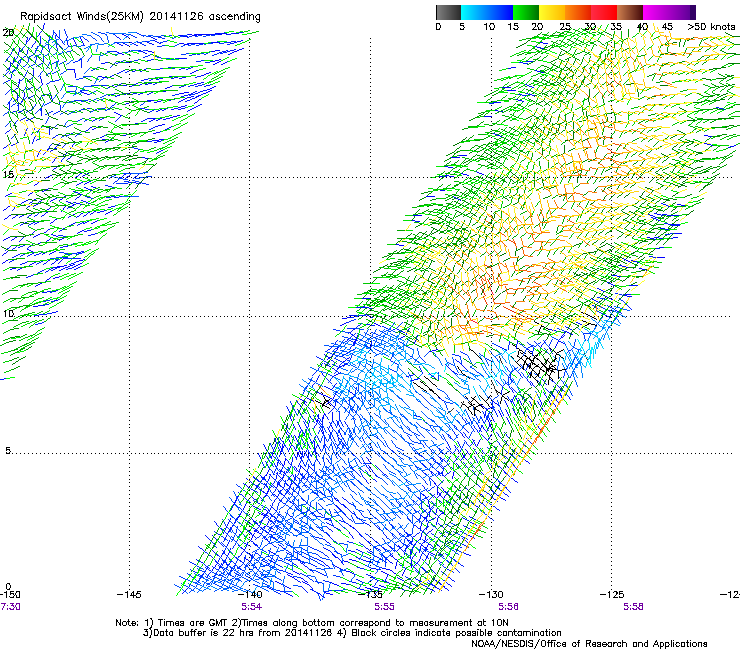
Task: Click the note line starting 'Note: 1) Times are GMT'
Action: click(312, 623)
